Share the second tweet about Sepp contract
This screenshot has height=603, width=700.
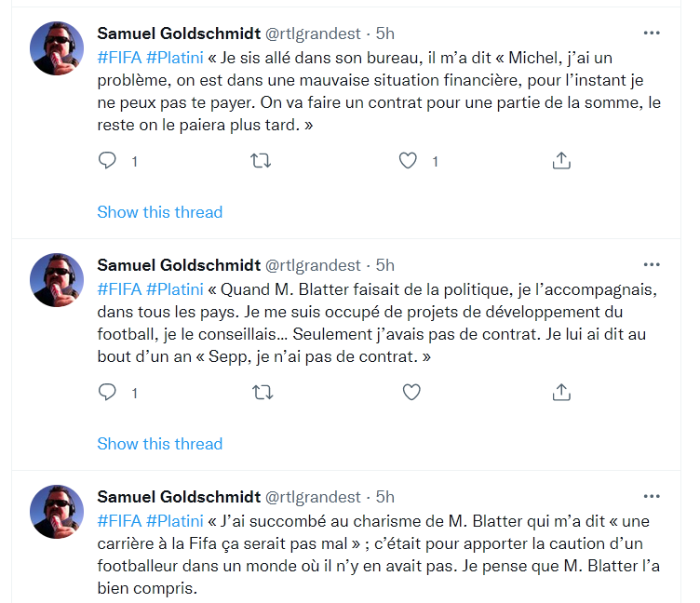[561, 392]
